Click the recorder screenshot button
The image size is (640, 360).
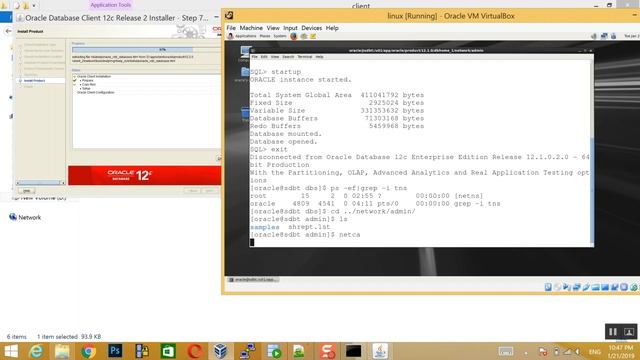click(629, 331)
